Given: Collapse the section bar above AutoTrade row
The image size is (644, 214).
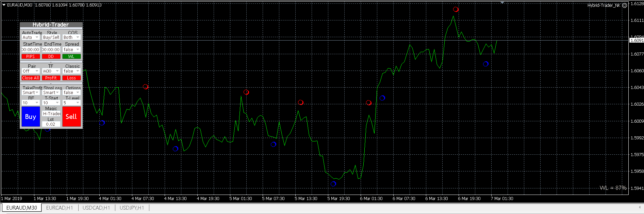Looking at the screenshot, I should 51,29.
